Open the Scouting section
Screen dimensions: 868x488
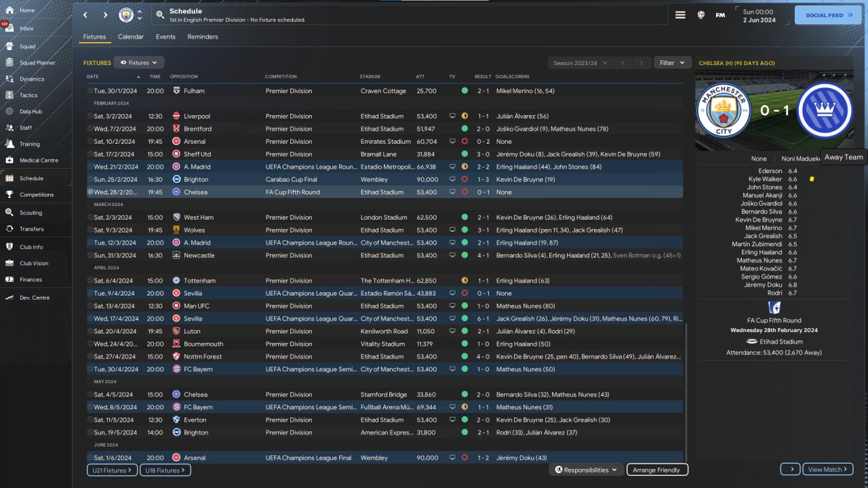[31, 213]
